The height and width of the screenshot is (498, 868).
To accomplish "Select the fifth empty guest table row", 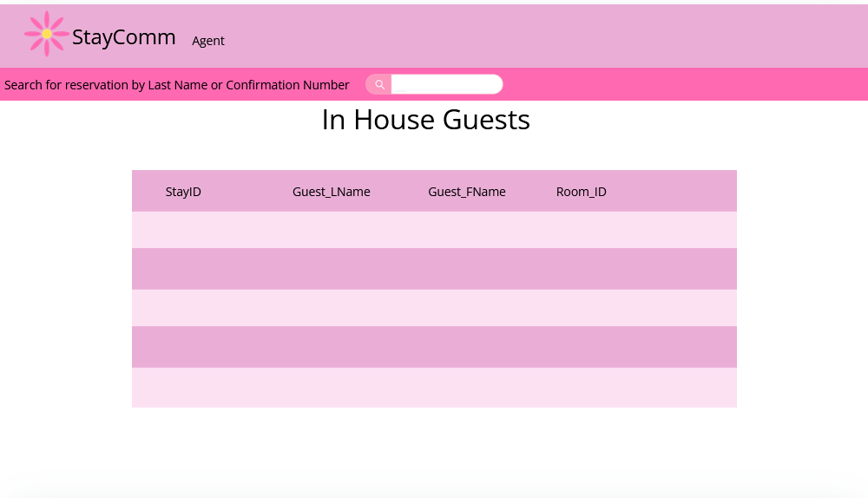I will coord(434,387).
